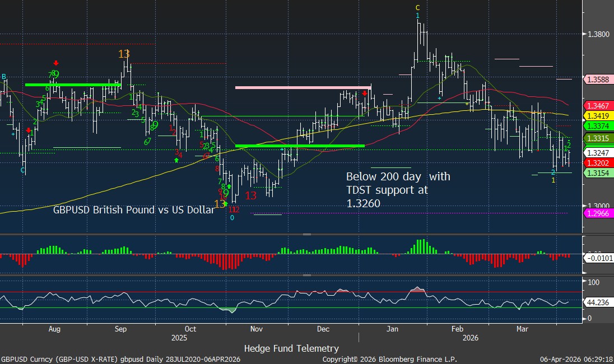614x364 pixels.
Task: Select the red 13 countdown marker in November
Action: pyautogui.click(x=250, y=195)
